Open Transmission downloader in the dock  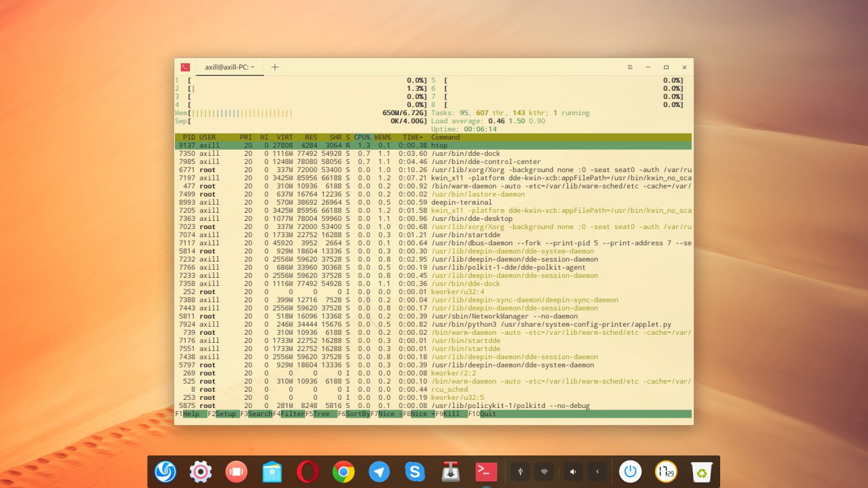(451, 472)
